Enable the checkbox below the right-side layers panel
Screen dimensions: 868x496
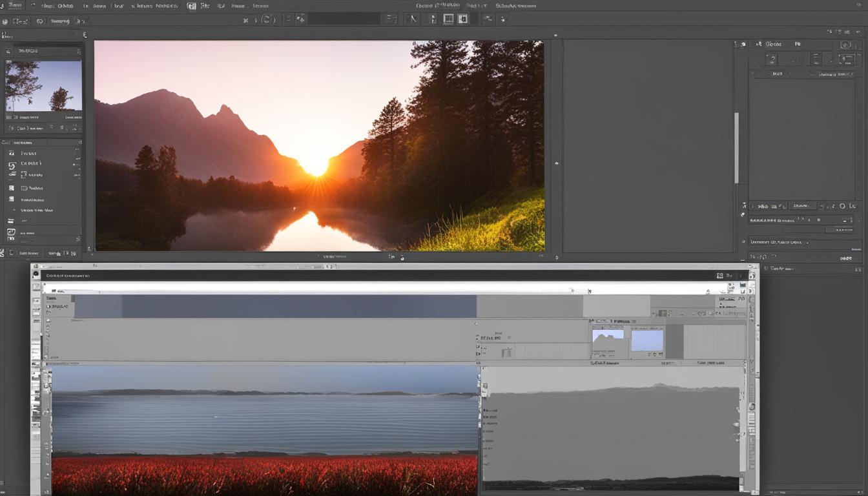[x=766, y=268]
